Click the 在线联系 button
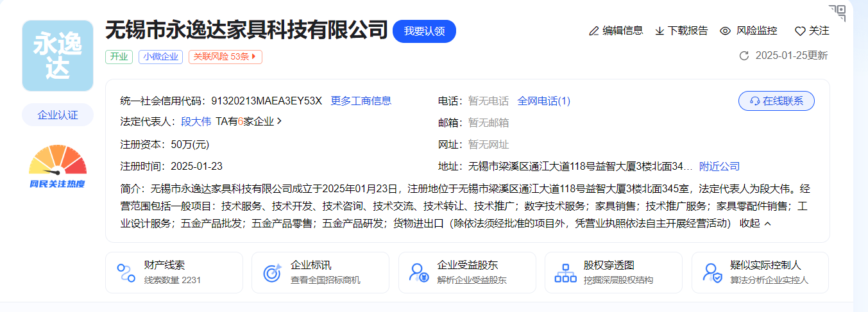 (776, 101)
